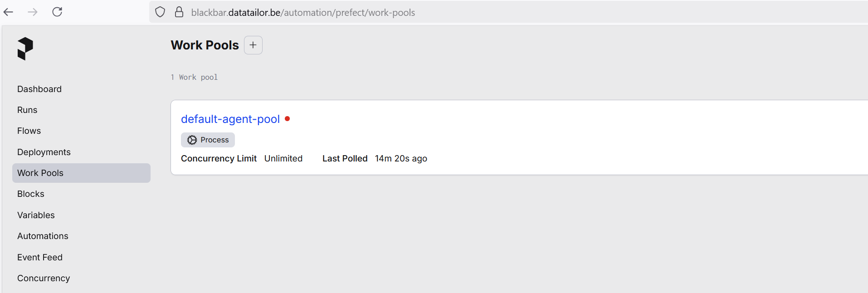The width and height of the screenshot is (868, 293).
Task: Open the Automations section
Action: pyautogui.click(x=43, y=236)
